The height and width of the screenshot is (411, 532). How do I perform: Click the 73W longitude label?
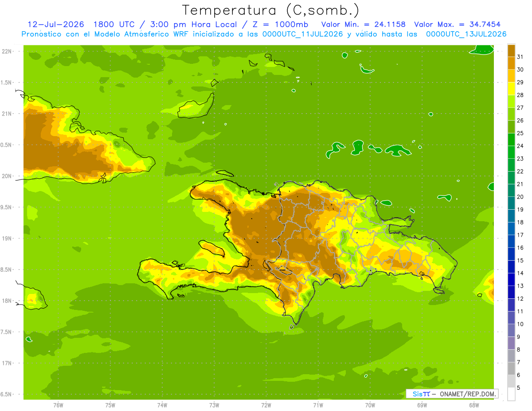click(x=214, y=405)
